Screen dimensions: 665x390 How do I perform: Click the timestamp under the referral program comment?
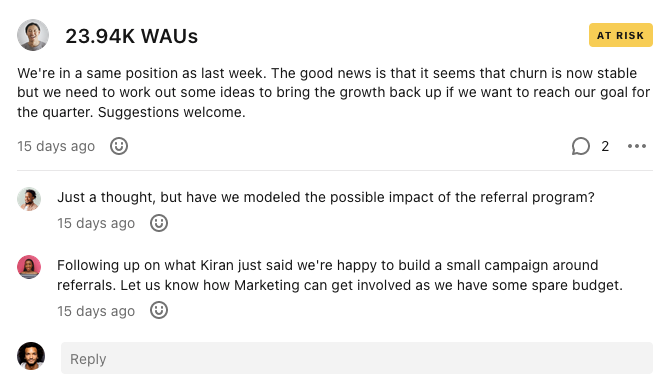96,223
